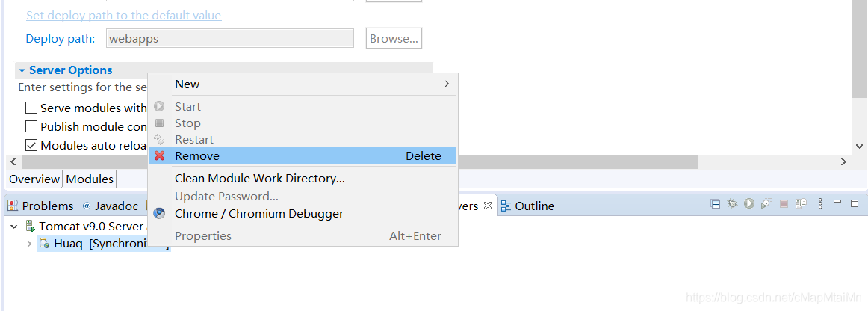Click the Browse... button
Viewport: 868px width, 311px height.
pos(394,39)
